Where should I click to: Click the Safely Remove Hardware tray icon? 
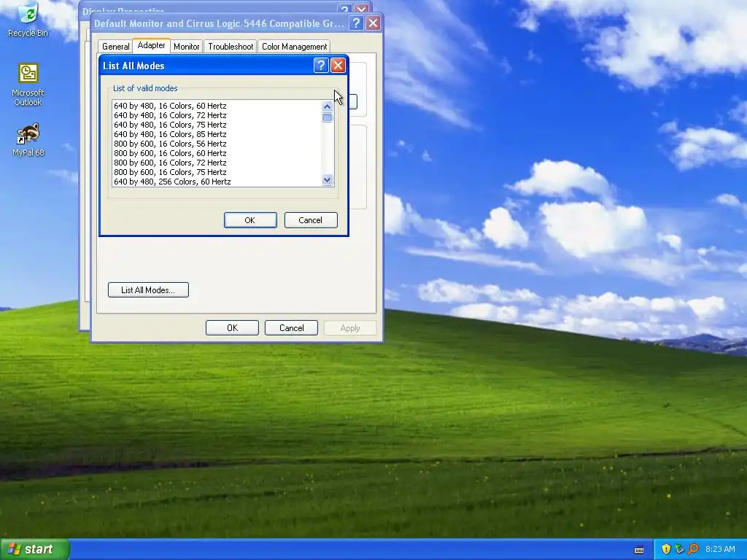pyautogui.click(x=679, y=549)
